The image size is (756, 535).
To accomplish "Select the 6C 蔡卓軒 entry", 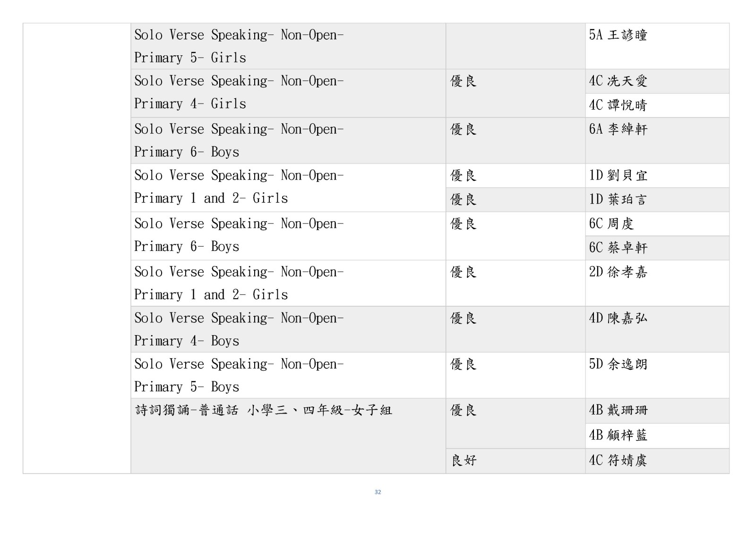I will [x=618, y=248].
